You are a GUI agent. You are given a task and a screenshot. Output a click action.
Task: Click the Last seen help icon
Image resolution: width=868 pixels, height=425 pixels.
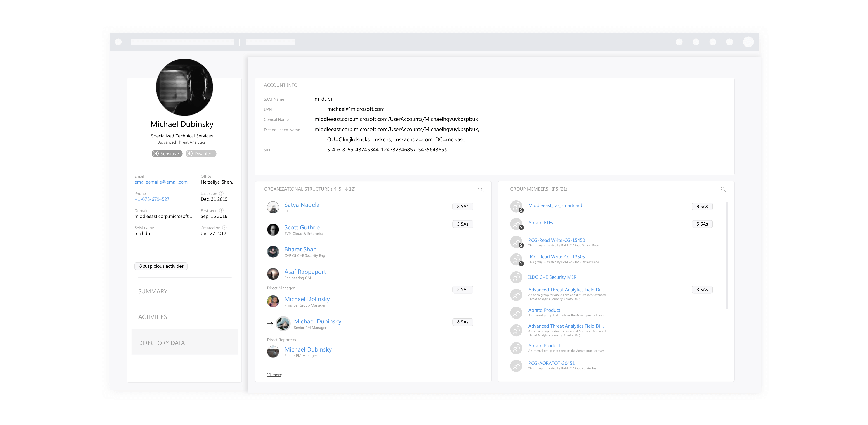point(221,193)
